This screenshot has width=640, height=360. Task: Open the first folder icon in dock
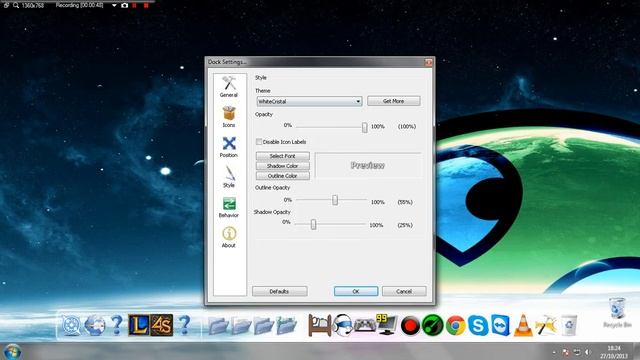219,326
